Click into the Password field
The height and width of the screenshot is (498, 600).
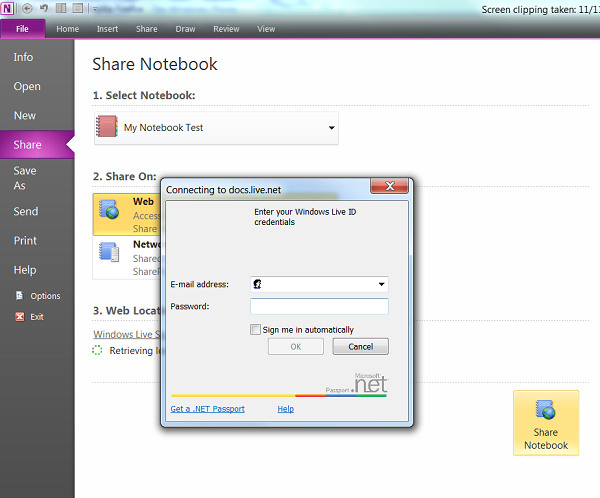320,307
